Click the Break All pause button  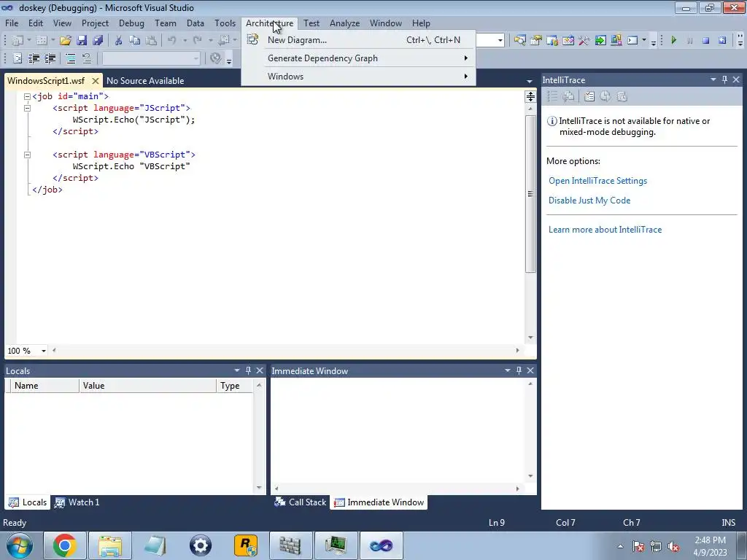click(x=690, y=41)
